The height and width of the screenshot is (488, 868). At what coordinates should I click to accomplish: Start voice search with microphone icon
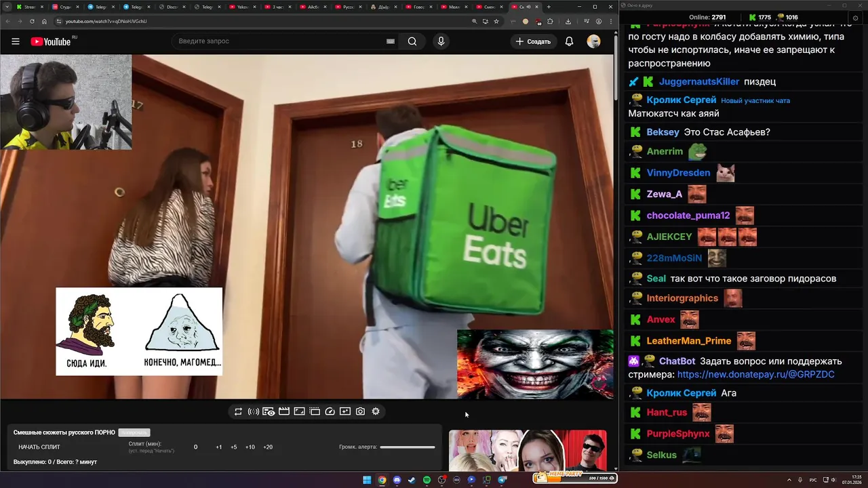pyautogui.click(x=441, y=41)
